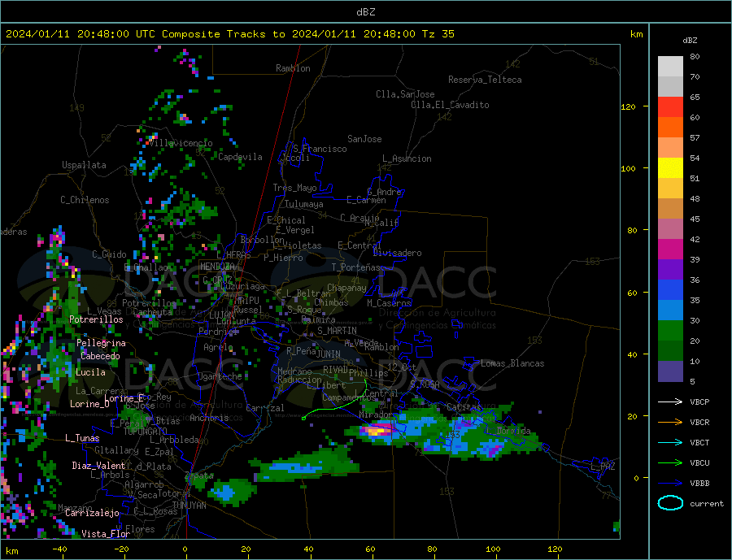Viewport: 732px width, 560px height.
Task: Click the 'Tulumaya' map label
Action: tap(303, 204)
